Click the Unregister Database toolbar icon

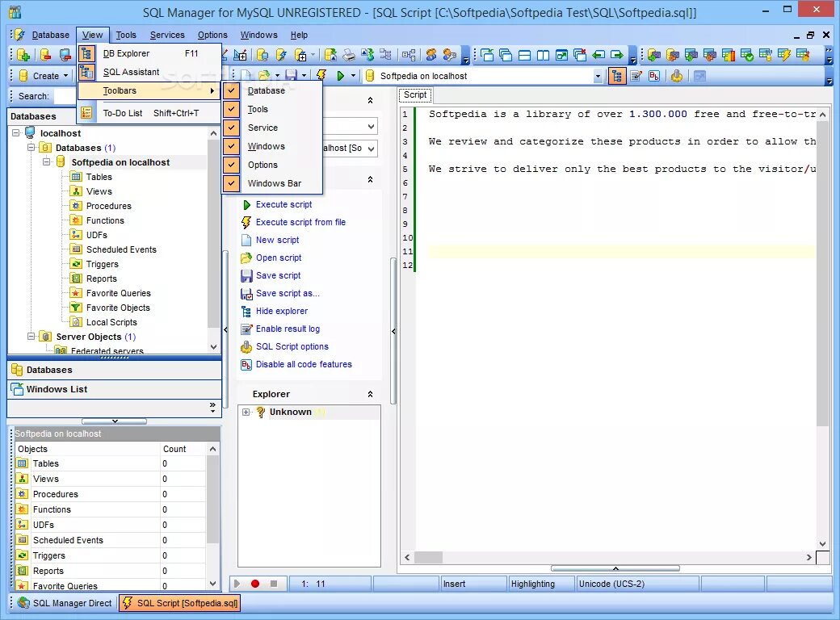tap(45, 55)
